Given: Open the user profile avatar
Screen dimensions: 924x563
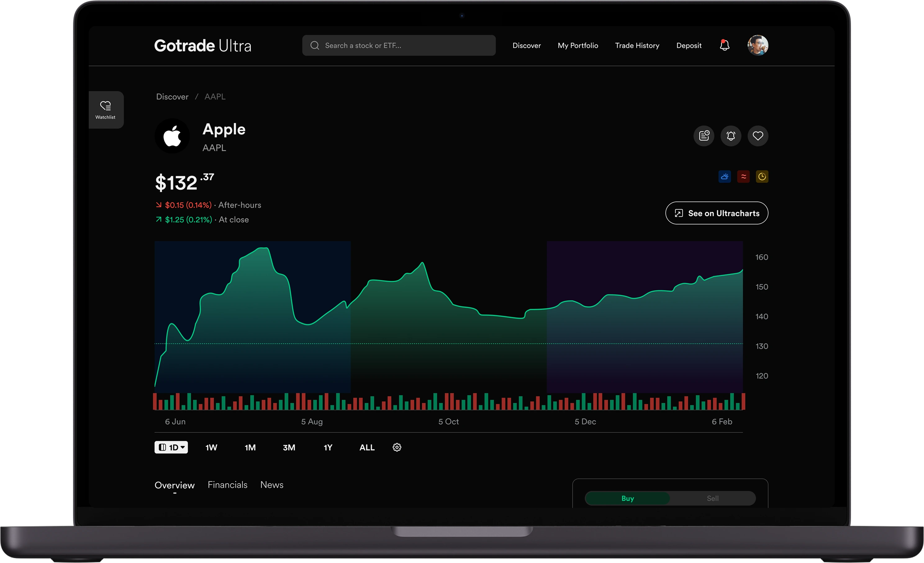Looking at the screenshot, I should [758, 45].
